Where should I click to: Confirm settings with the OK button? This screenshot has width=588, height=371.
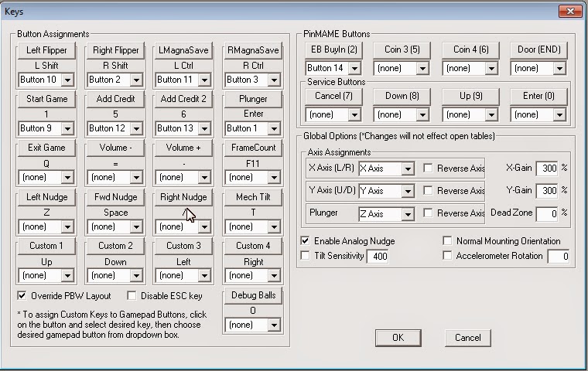click(x=398, y=338)
